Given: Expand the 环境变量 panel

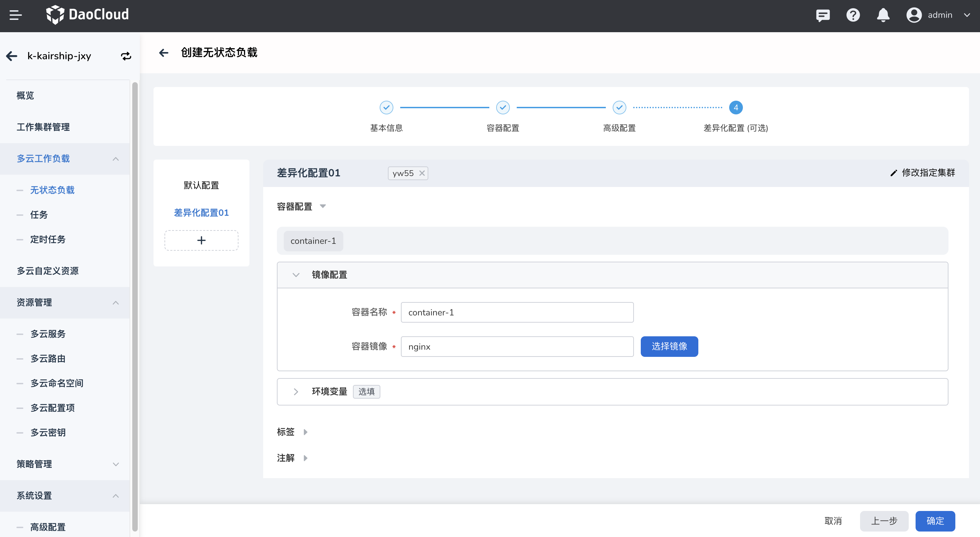Looking at the screenshot, I should (296, 392).
